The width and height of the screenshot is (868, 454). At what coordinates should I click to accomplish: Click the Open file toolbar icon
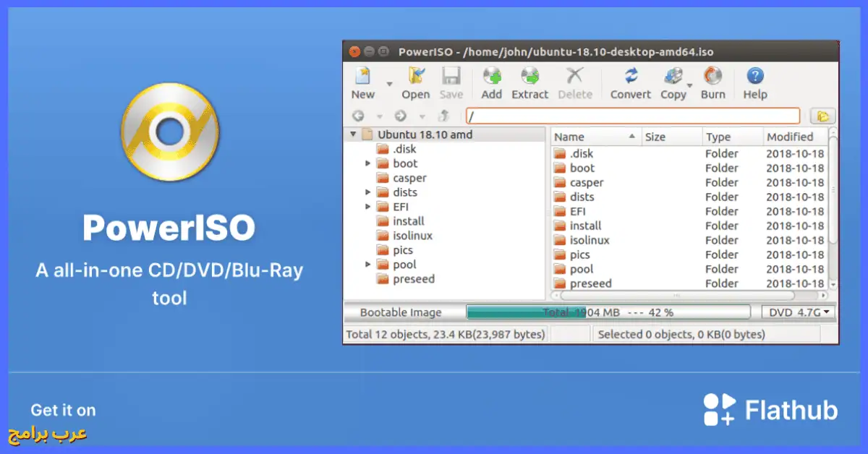click(x=416, y=83)
